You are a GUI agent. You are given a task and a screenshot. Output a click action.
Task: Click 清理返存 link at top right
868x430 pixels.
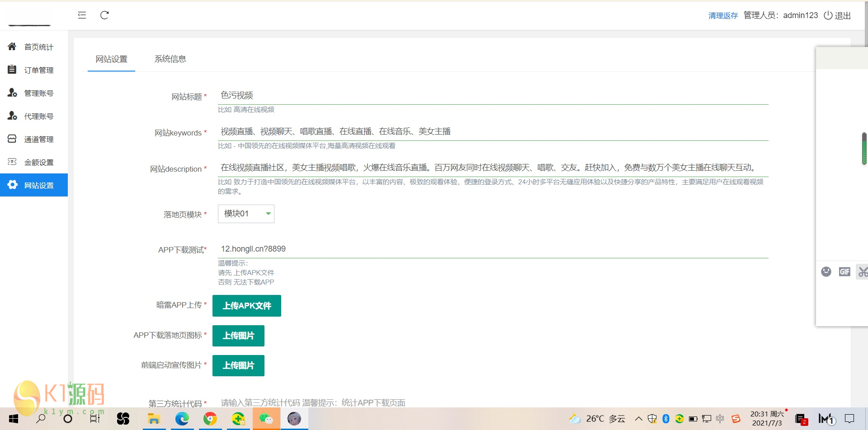coord(722,15)
